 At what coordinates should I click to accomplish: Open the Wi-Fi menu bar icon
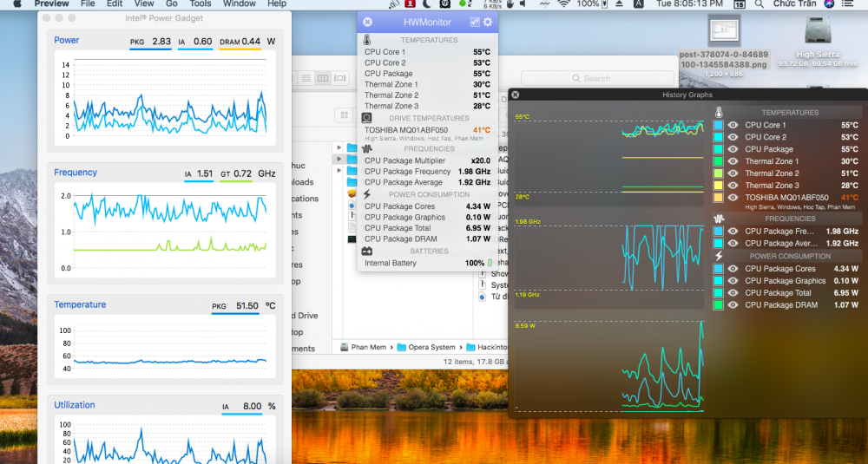pyautogui.click(x=563, y=3)
